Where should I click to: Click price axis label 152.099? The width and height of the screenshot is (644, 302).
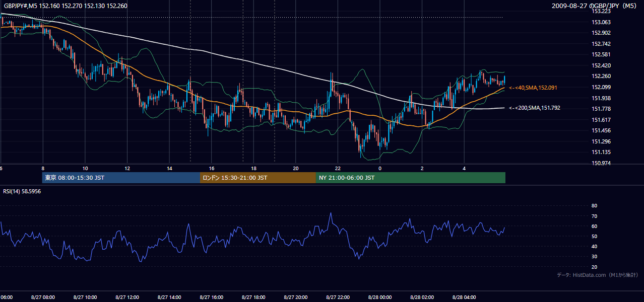tap(601, 87)
